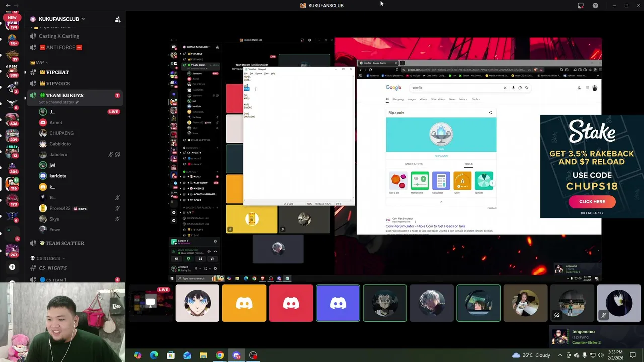The height and width of the screenshot is (362, 644).
Task: Select the red Discord logo participant tile
Action: 291,303
